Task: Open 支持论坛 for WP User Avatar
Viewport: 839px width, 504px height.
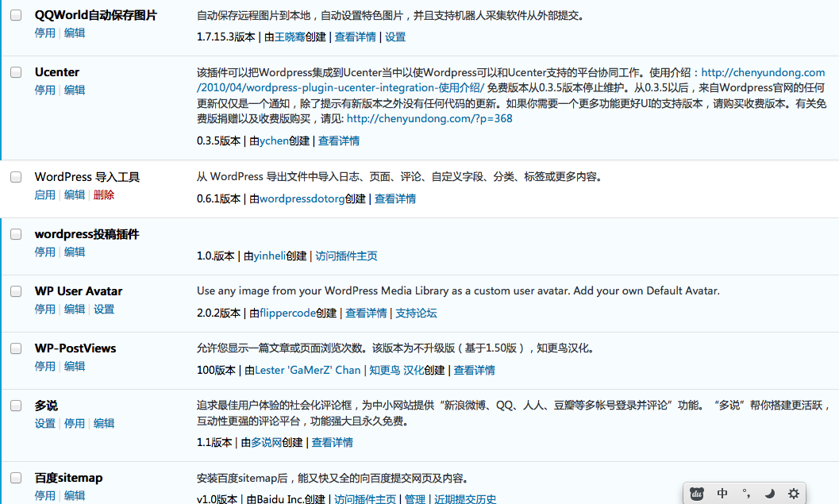Action: [416, 313]
